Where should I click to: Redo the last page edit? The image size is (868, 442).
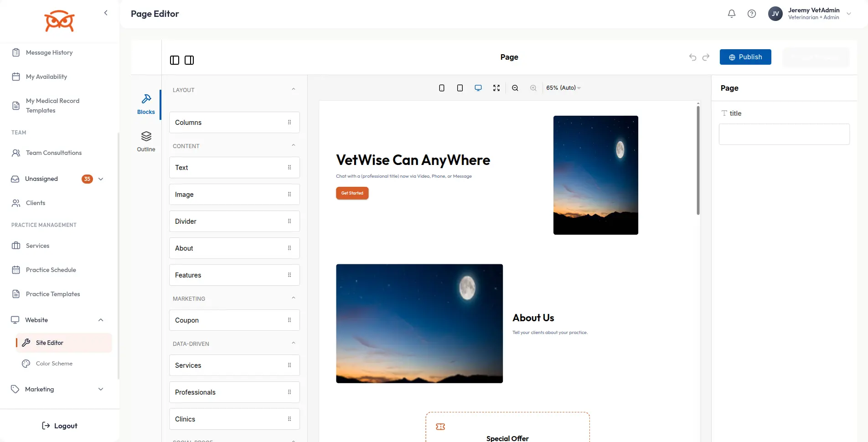(x=706, y=57)
